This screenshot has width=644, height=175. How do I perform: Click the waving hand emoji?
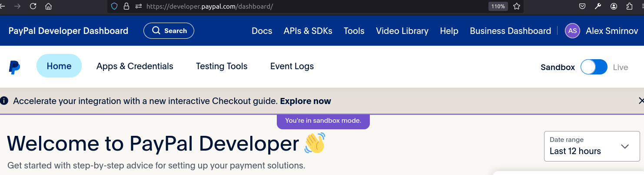click(x=315, y=143)
